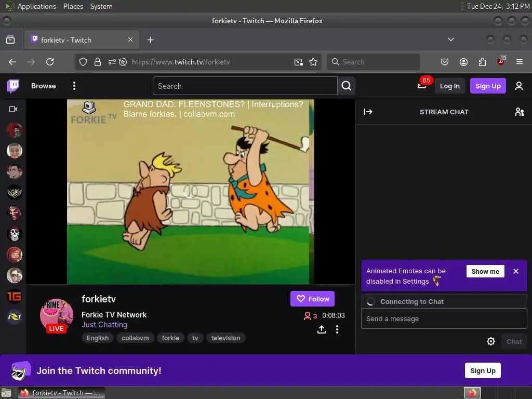Viewport: 532px width, 399px height.
Task: Select the forkietv - Twitch tab
Action: coord(82,39)
